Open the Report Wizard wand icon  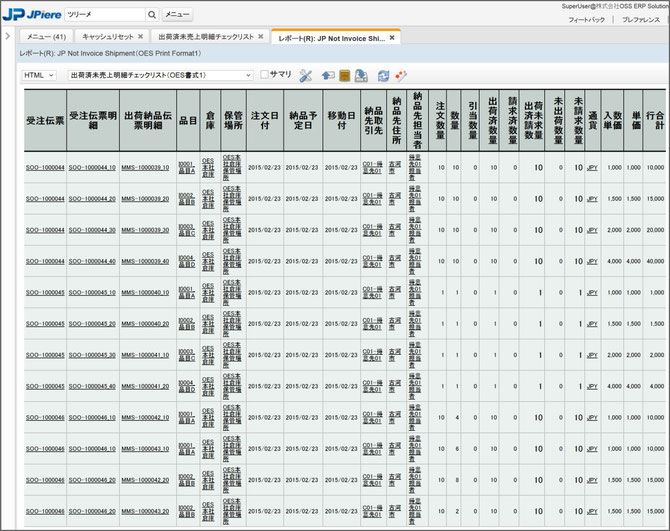pos(401,76)
